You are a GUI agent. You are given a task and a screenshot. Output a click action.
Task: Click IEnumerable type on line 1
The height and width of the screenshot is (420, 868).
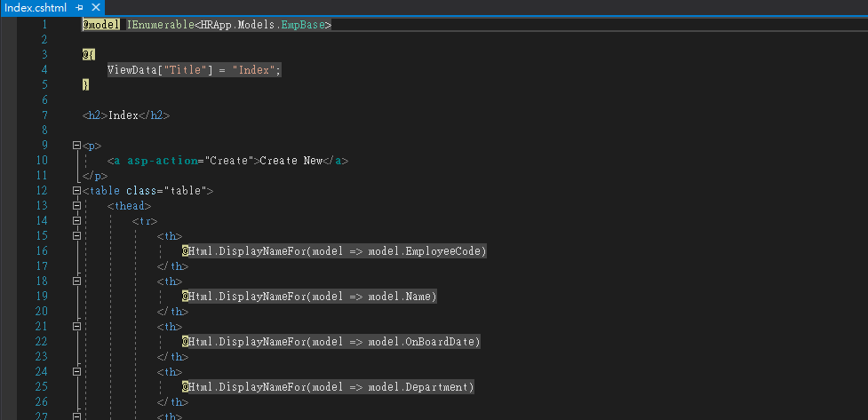(160, 25)
